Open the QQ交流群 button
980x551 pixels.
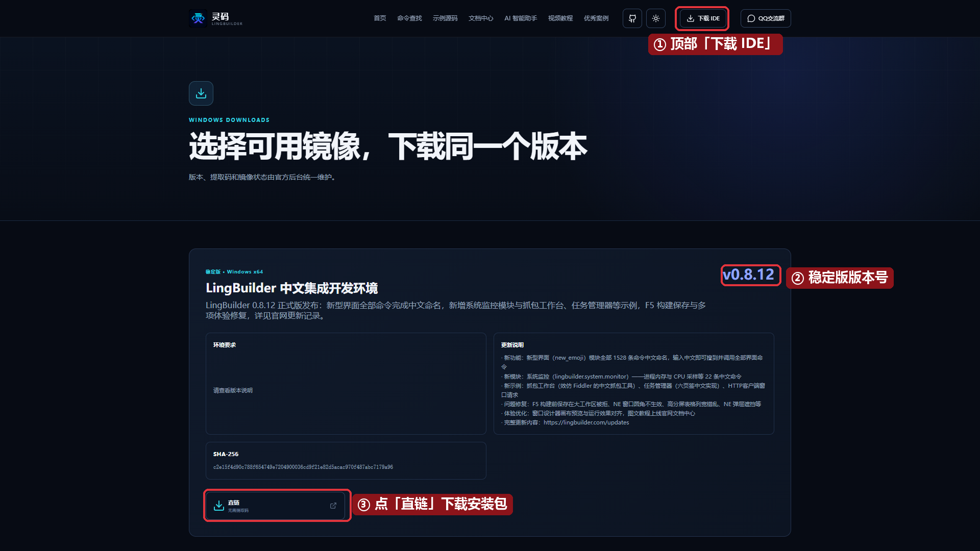pos(766,18)
